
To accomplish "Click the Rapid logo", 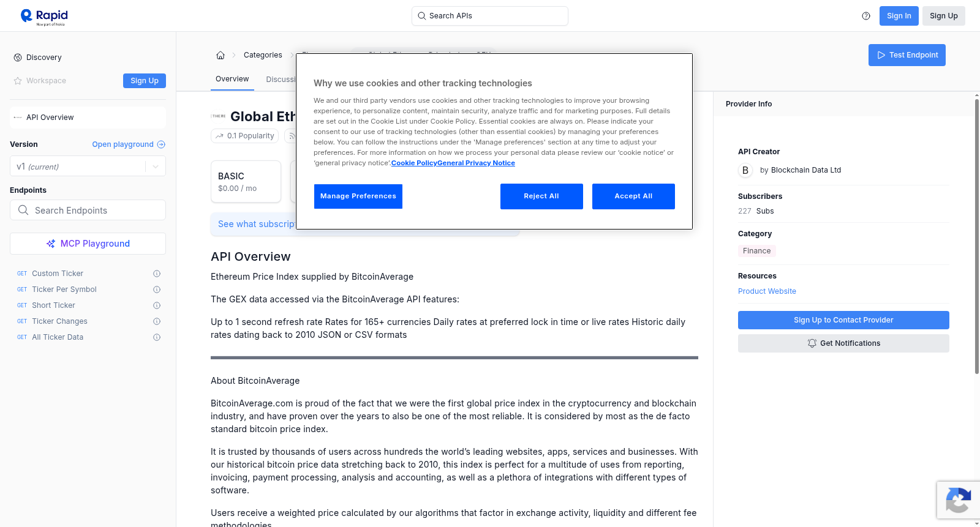I will (44, 17).
